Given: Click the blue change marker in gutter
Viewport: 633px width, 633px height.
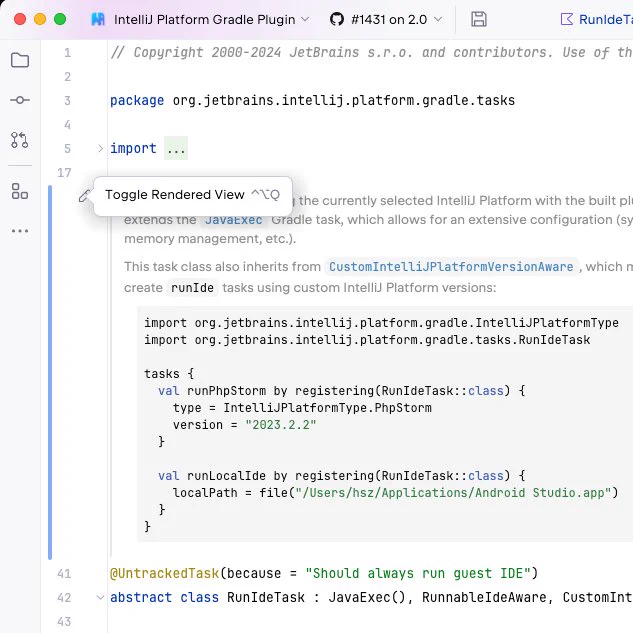Looking at the screenshot, I should click(x=50, y=372).
